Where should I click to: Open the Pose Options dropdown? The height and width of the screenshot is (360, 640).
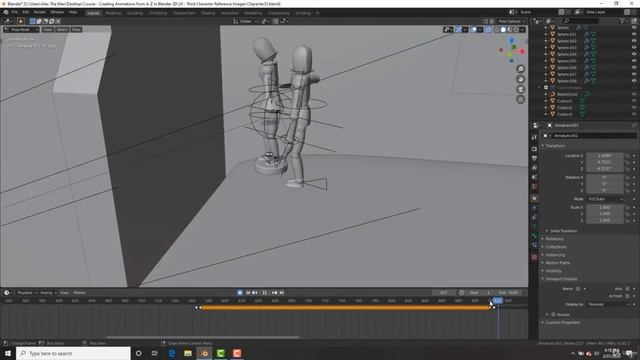point(511,21)
